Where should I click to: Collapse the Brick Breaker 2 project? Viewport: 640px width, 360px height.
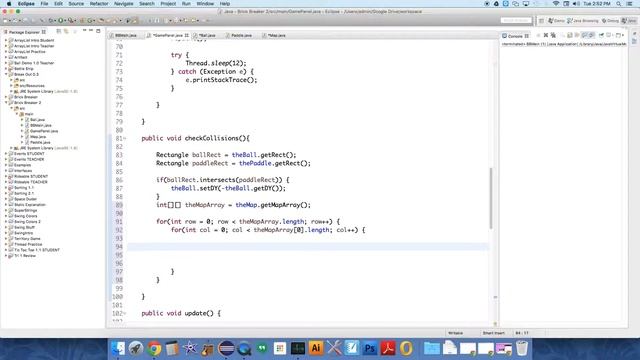tap(6, 103)
